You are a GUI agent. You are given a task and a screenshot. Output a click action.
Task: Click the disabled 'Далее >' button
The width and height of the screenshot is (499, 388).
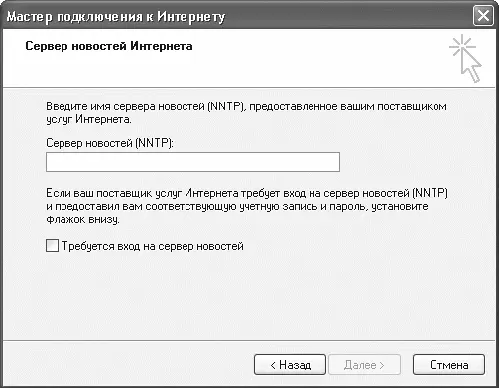tap(364, 365)
